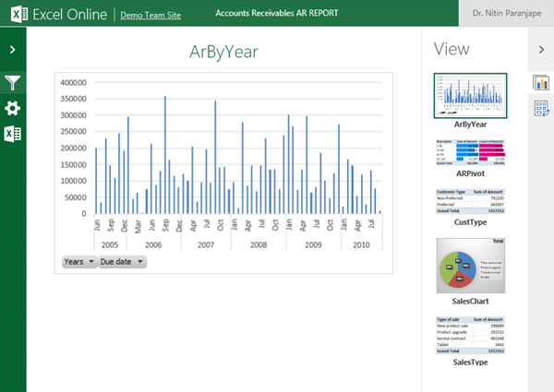Open the settings gear icon
554x392 pixels.
pos(13,108)
